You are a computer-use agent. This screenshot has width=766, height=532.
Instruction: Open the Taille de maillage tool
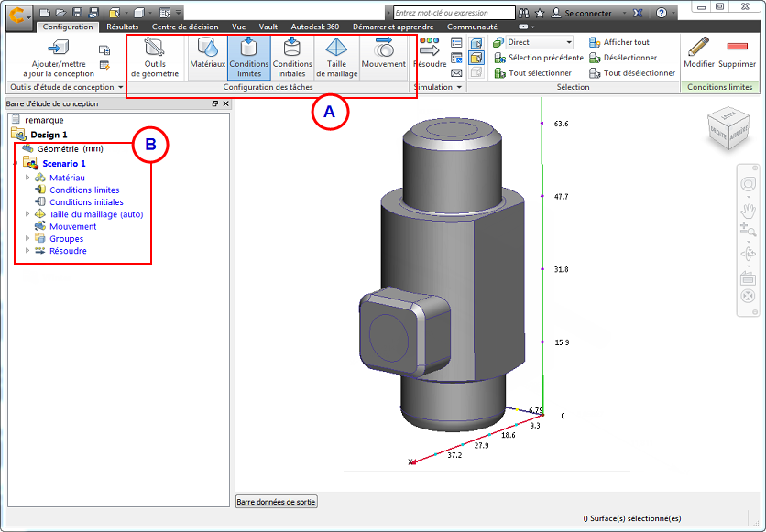tap(336, 58)
